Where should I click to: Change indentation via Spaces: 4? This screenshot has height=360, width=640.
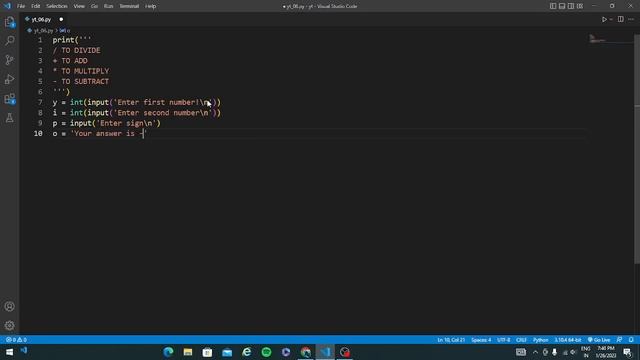pos(481,340)
